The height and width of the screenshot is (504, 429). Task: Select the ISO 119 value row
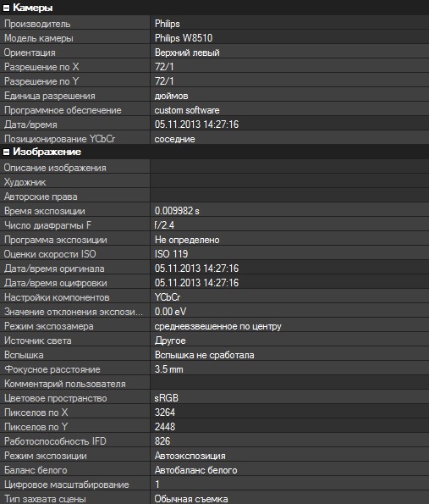215,254
